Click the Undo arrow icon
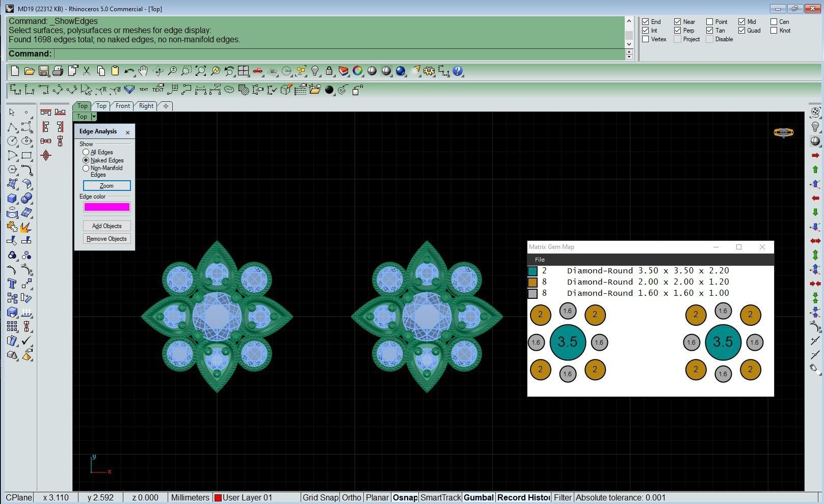Viewport: 824px width, 504px height. click(129, 71)
